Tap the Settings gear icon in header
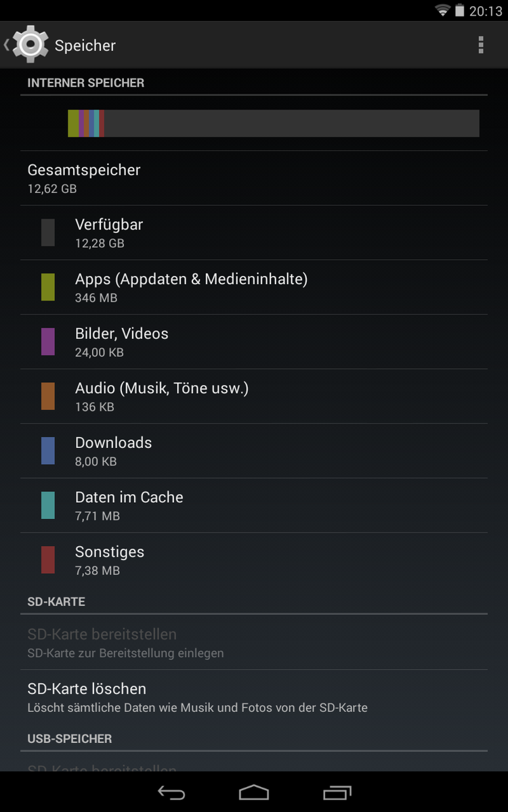 coord(30,45)
